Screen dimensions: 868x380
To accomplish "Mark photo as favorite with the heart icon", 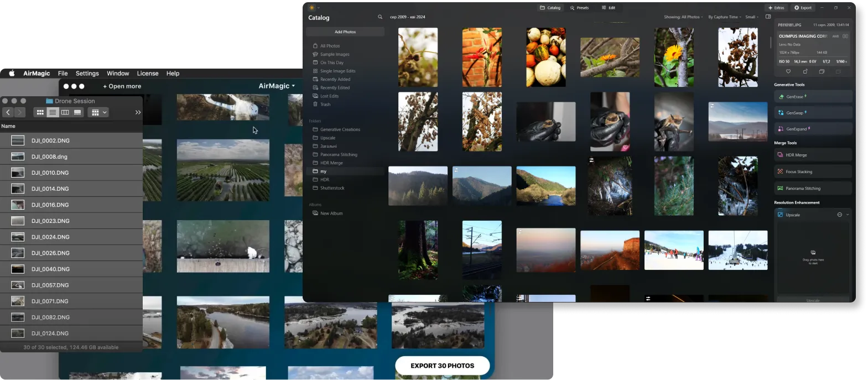I will 788,71.
